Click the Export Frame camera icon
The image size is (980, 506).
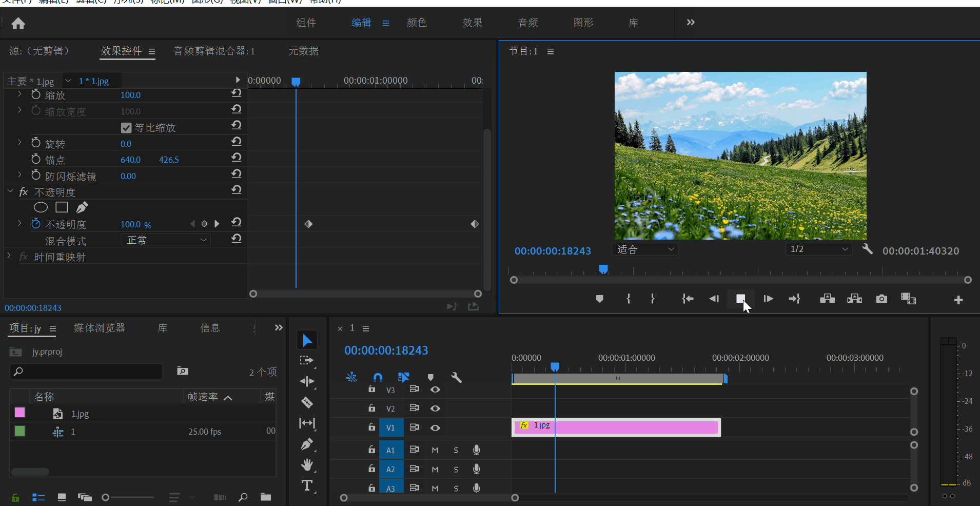[x=881, y=299]
